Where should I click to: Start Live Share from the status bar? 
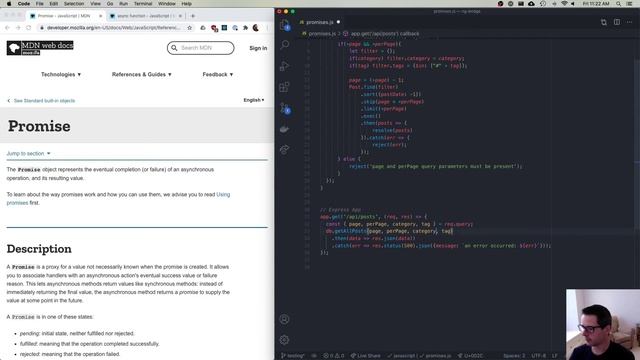365,356
